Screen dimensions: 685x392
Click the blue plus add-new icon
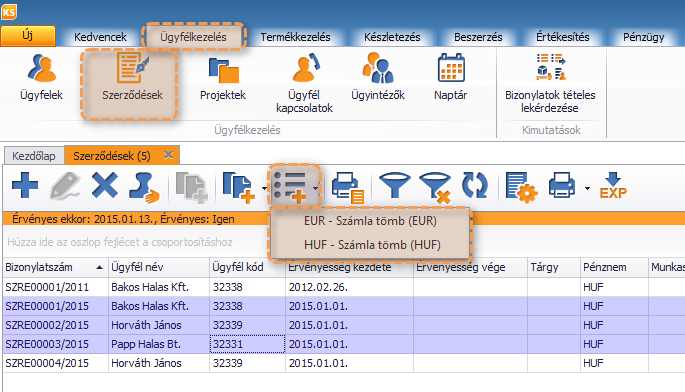click(x=25, y=185)
